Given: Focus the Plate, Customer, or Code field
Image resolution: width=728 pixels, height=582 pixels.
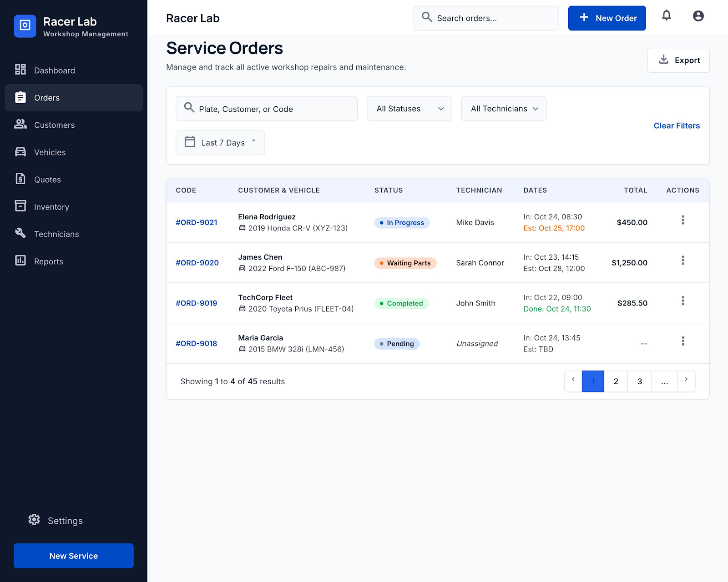Looking at the screenshot, I should click(267, 109).
